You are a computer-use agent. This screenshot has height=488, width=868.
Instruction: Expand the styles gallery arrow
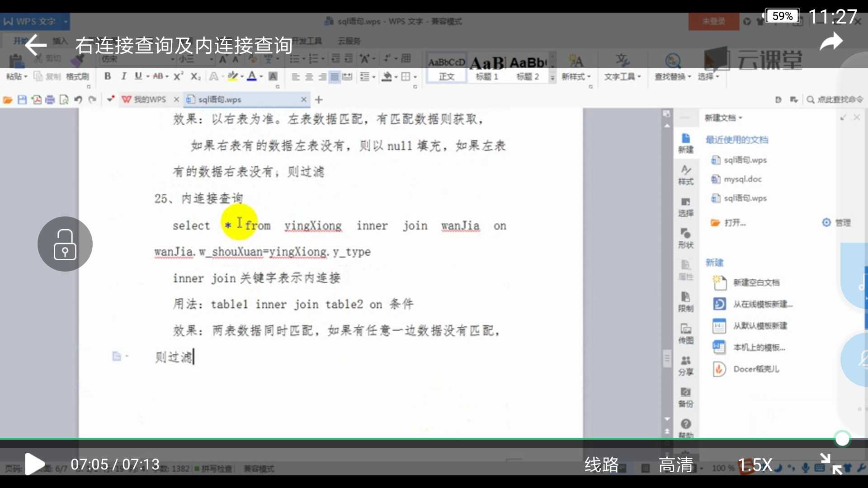pyautogui.click(x=552, y=78)
